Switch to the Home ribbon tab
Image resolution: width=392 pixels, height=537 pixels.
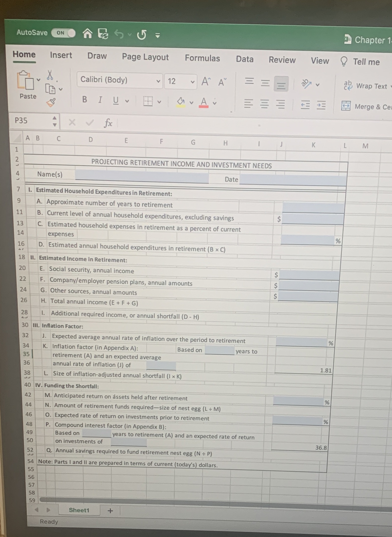[x=24, y=54]
